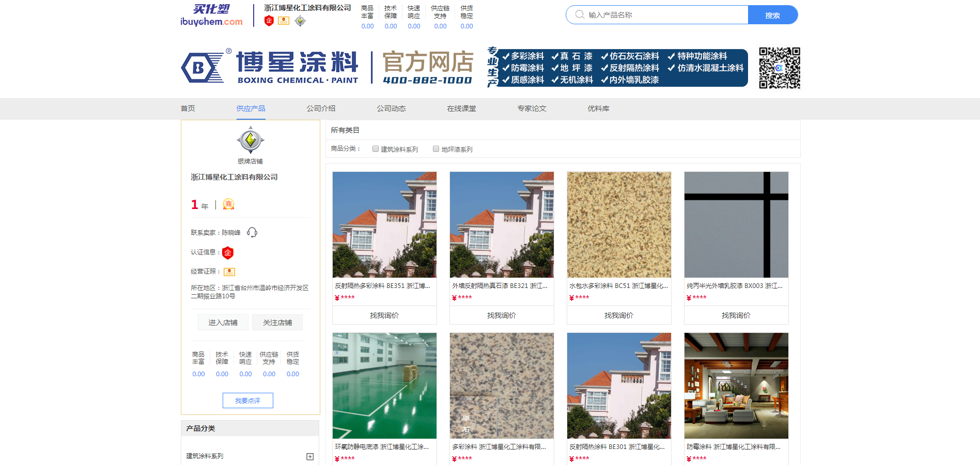980x465 pixels.
Task: Click the 反射隔热涂料 BE301 title link
Action: pos(617,447)
